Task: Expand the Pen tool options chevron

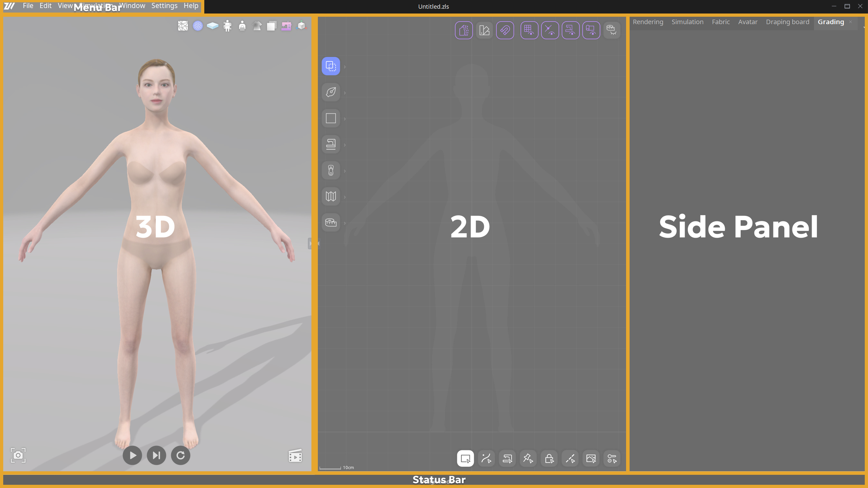Action: [345, 92]
